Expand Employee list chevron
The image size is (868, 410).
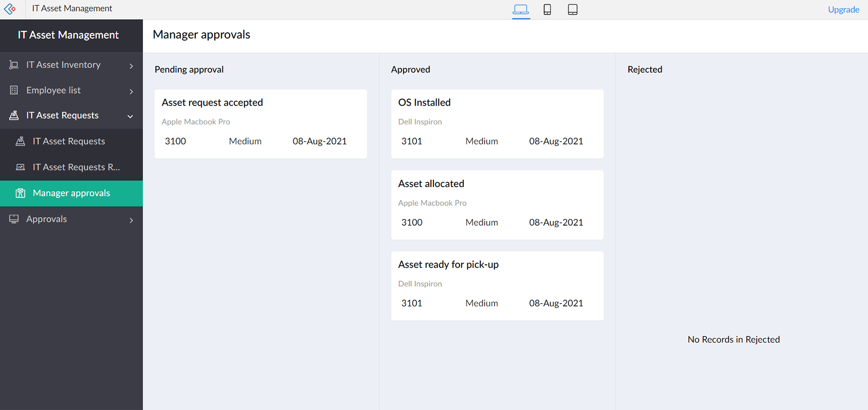[131, 91]
